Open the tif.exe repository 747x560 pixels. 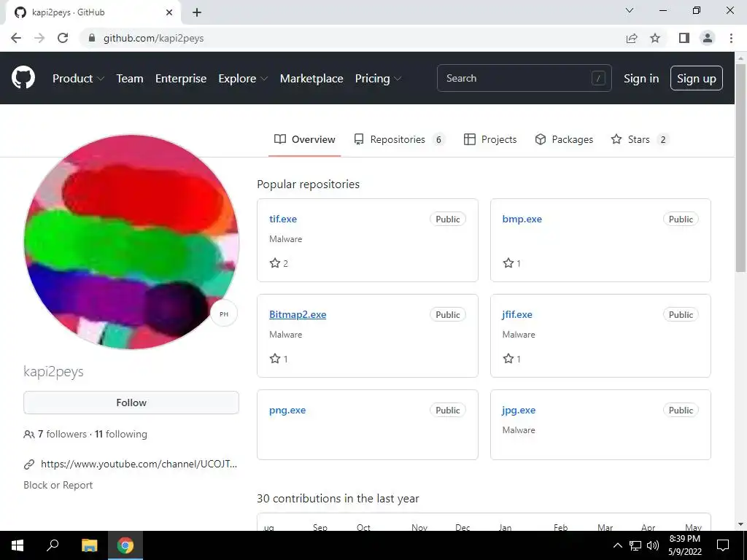coord(283,219)
